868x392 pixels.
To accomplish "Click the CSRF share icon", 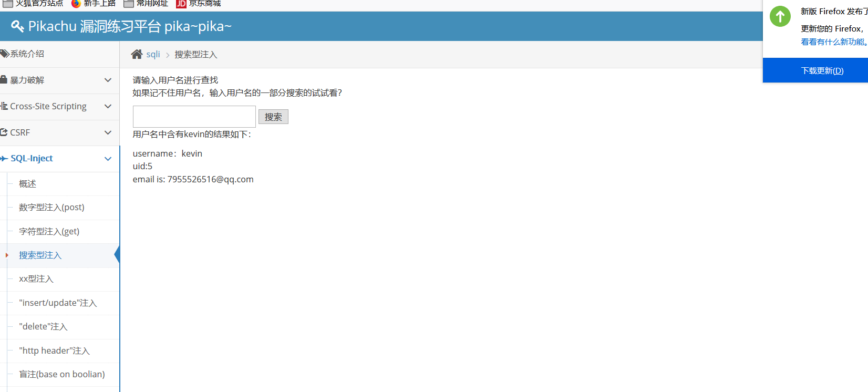I will pos(4,132).
